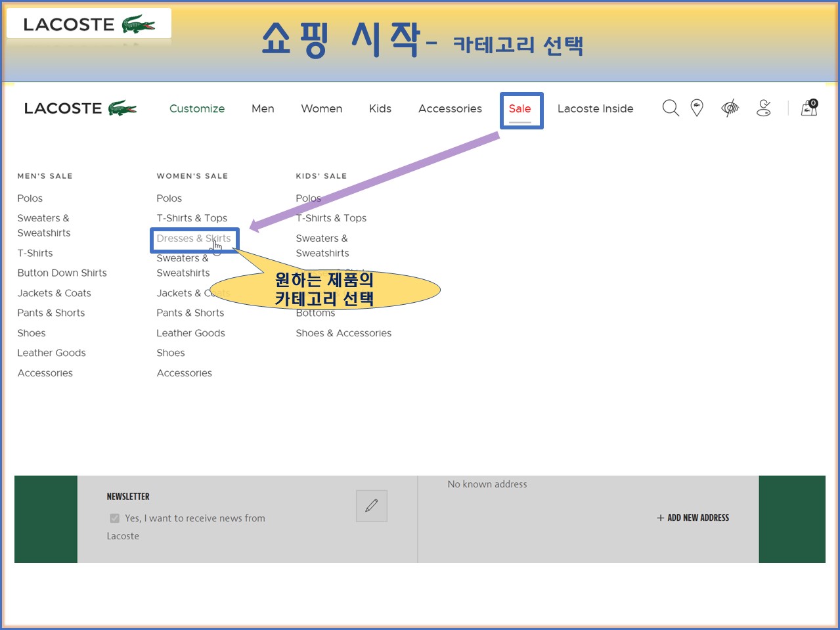The image size is (840, 630).
Task: Click the Lacoste logo in navigation bar
Action: tap(80, 108)
